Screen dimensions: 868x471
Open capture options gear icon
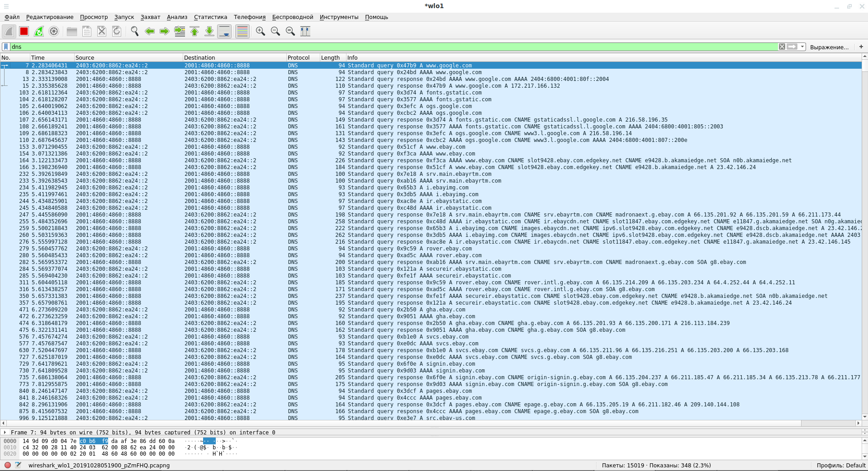(54, 31)
